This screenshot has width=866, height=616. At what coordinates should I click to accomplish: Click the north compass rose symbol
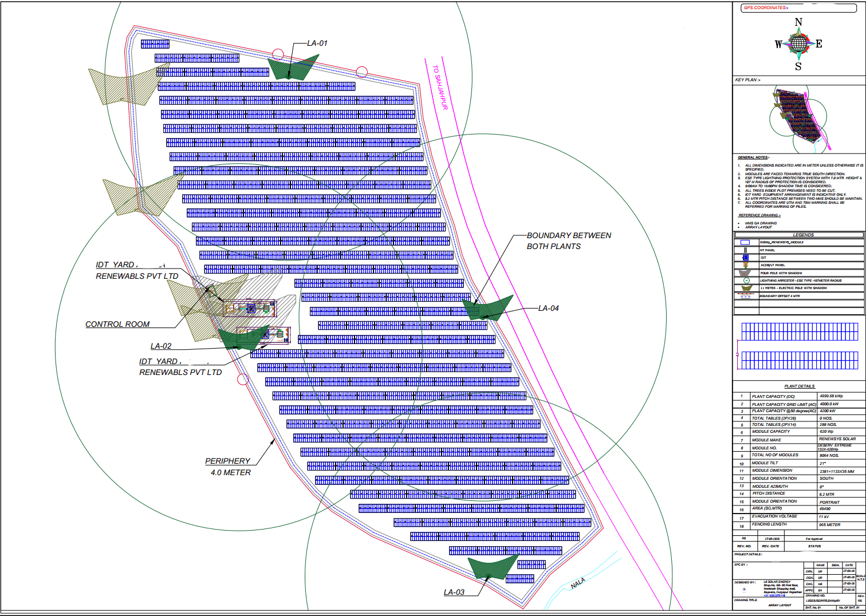(x=798, y=44)
